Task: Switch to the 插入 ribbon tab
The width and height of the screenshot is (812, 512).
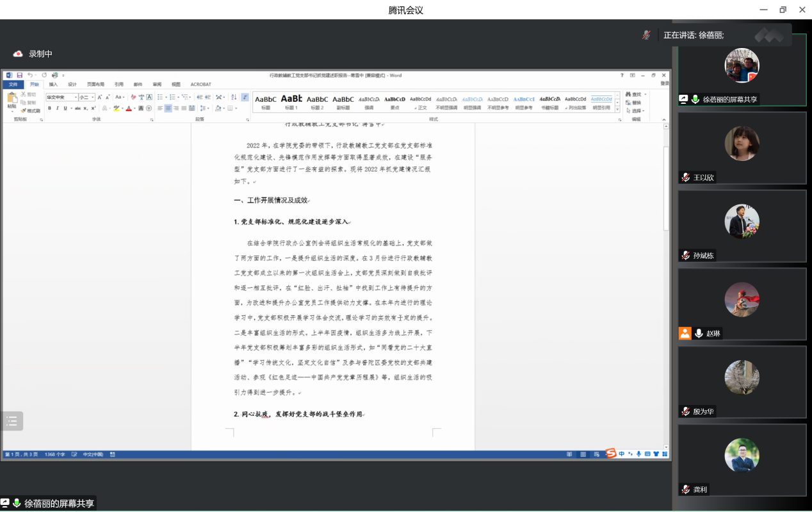Action: pos(53,85)
